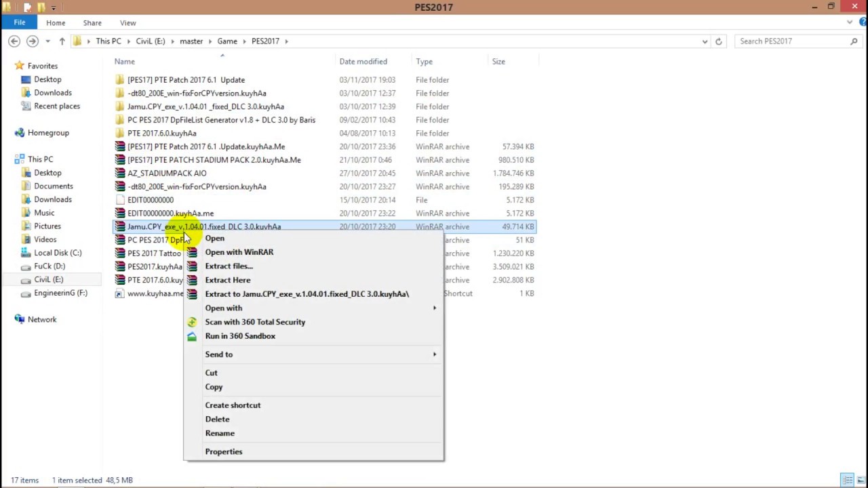
Task: Click the EDIT00000000 blank file icon
Action: point(120,200)
